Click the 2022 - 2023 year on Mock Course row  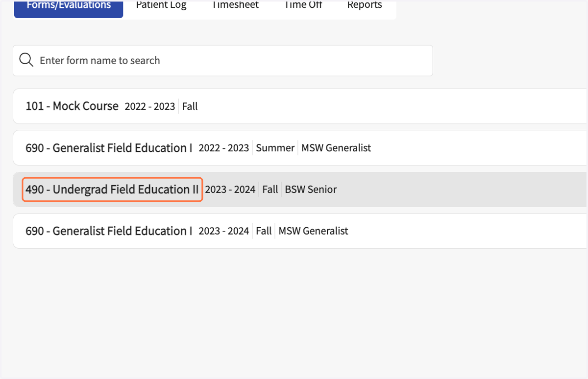pyautogui.click(x=150, y=106)
